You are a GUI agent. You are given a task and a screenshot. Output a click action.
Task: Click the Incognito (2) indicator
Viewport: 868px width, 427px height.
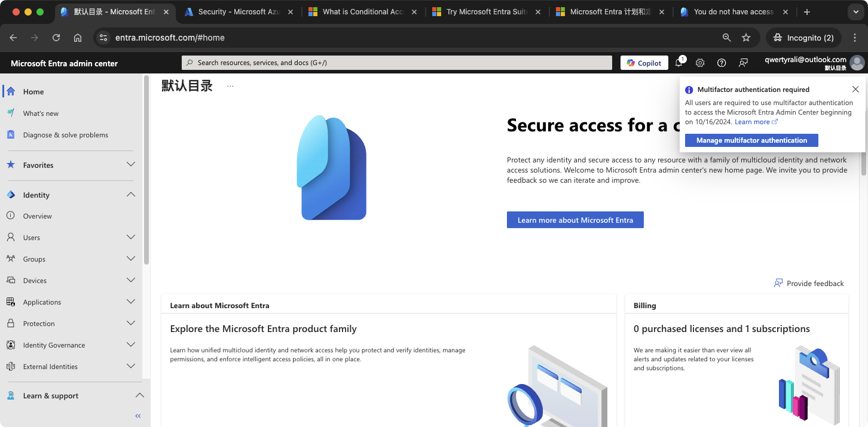tap(803, 38)
